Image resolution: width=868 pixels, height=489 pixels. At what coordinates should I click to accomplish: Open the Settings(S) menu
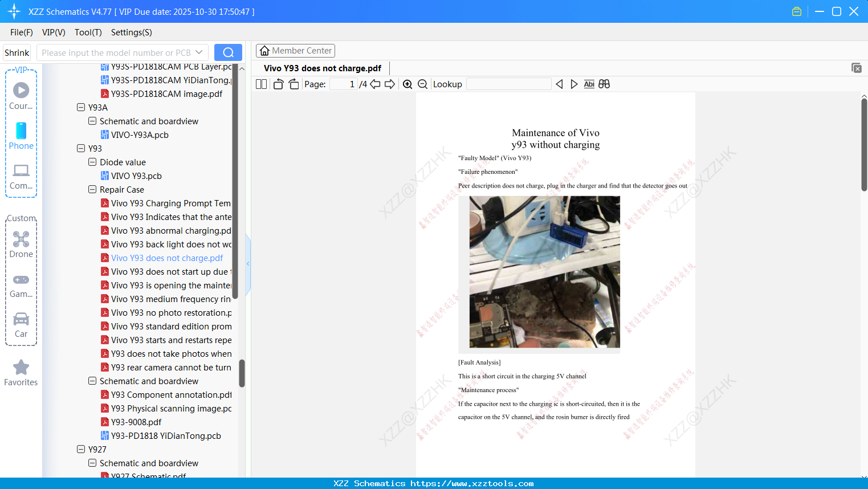click(x=132, y=32)
